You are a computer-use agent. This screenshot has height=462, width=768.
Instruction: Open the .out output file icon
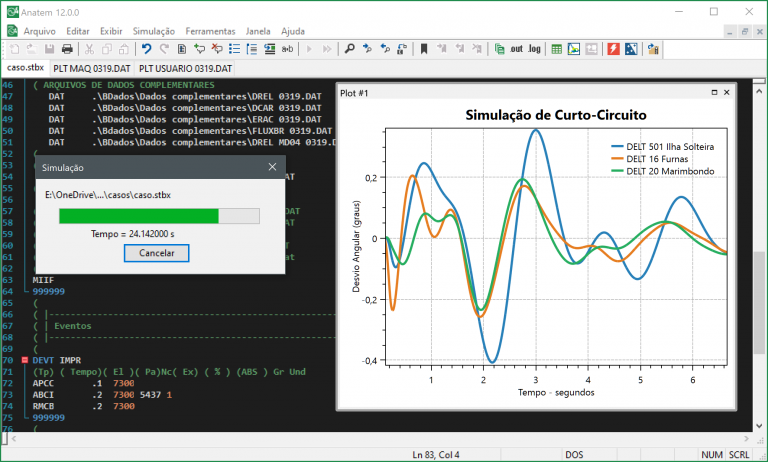tap(516, 48)
